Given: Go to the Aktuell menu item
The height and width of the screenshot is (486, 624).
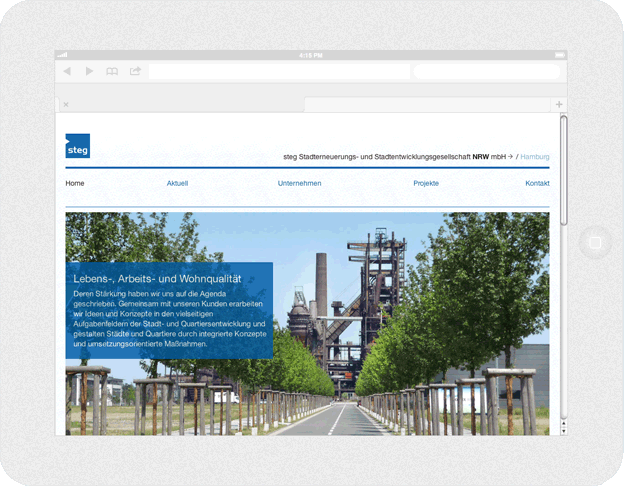Looking at the screenshot, I should click(x=177, y=183).
